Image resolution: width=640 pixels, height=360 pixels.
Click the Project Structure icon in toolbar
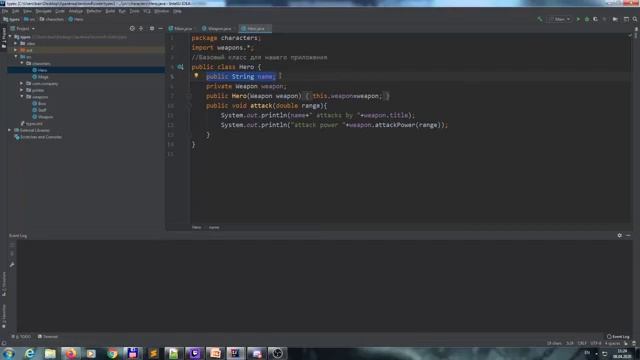615,19
